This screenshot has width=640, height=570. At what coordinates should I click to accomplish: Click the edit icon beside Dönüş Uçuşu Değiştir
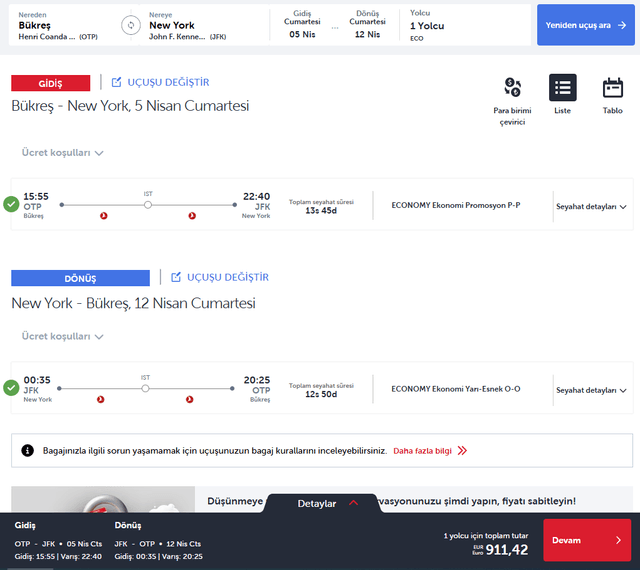pos(176,277)
